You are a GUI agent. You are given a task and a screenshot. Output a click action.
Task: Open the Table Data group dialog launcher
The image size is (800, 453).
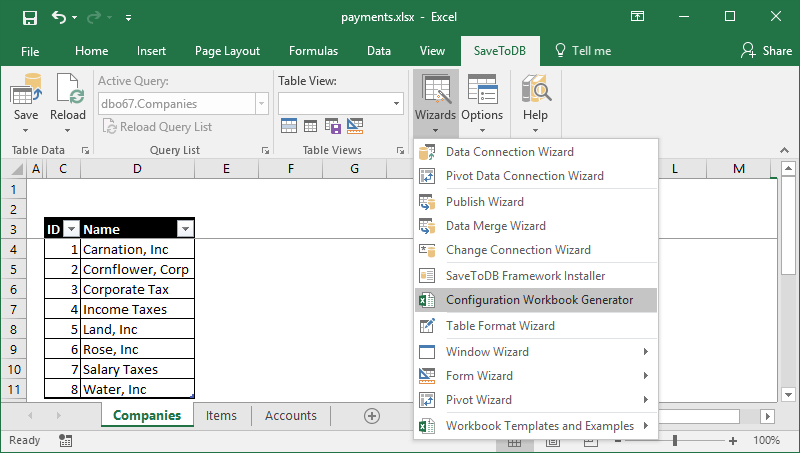pos(86,150)
